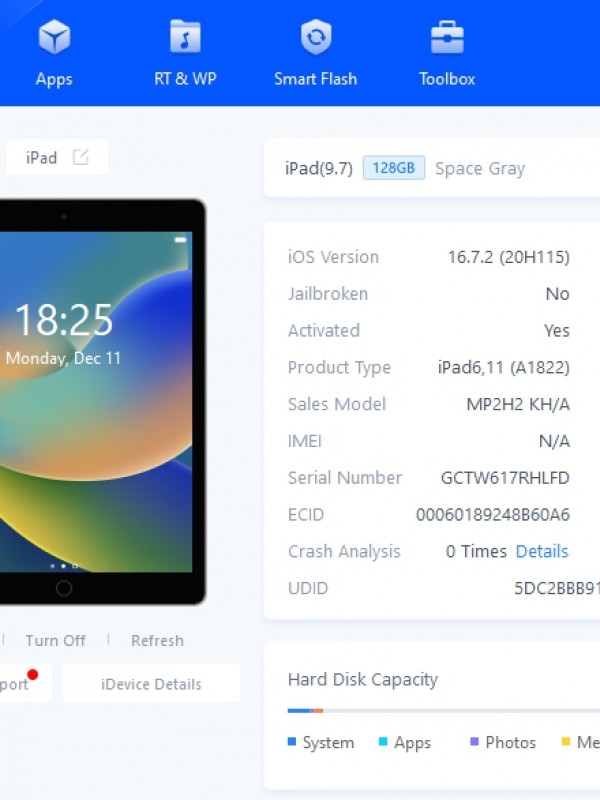The width and height of the screenshot is (600, 800).
Task: Click the ECID value 00060189248B60A6
Action: [493, 514]
